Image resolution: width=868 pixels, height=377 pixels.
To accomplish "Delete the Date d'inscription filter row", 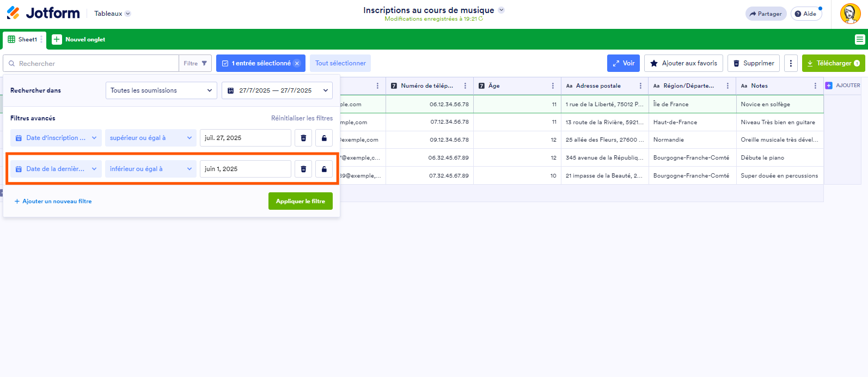I will point(303,138).
